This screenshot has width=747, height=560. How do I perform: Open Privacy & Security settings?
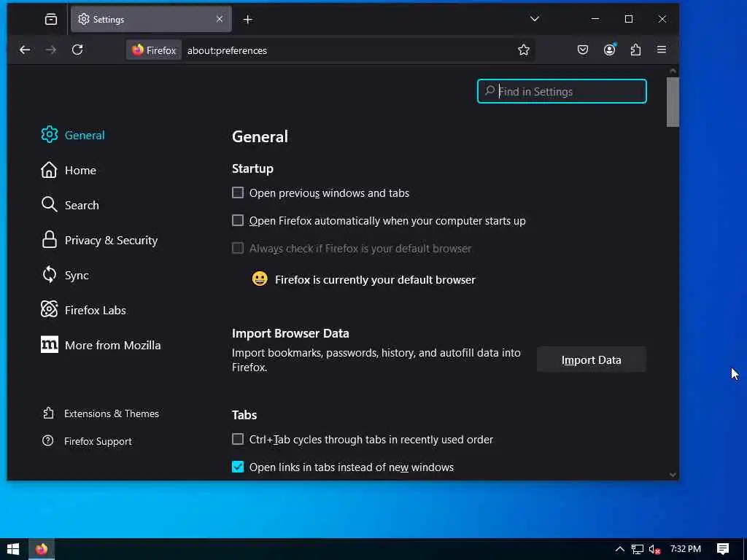(x=99, y=240)
